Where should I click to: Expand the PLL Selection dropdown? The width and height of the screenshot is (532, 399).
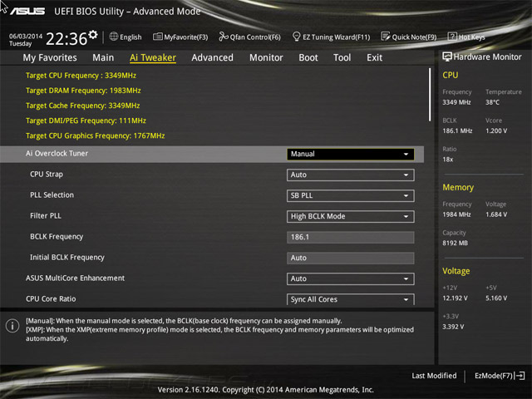[x=351, y=196]
